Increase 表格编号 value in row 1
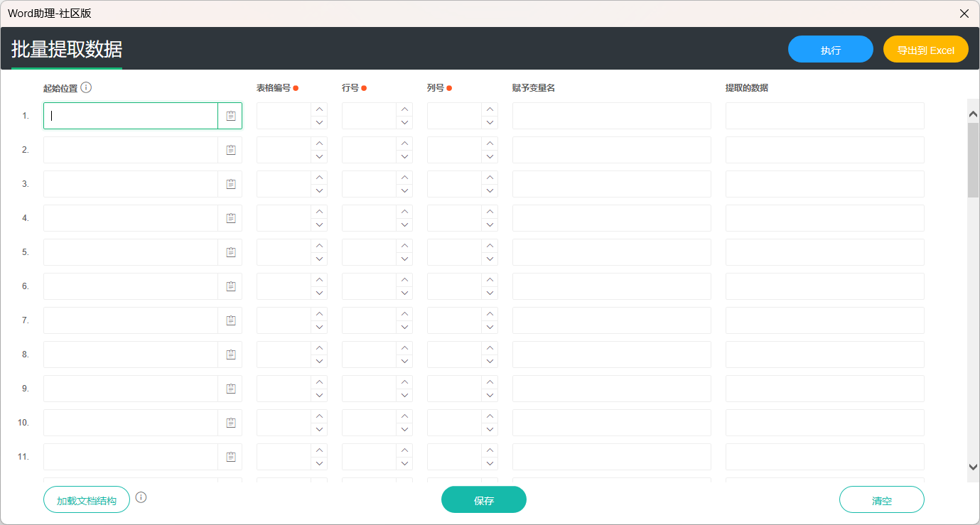 (x=319, y=109)
